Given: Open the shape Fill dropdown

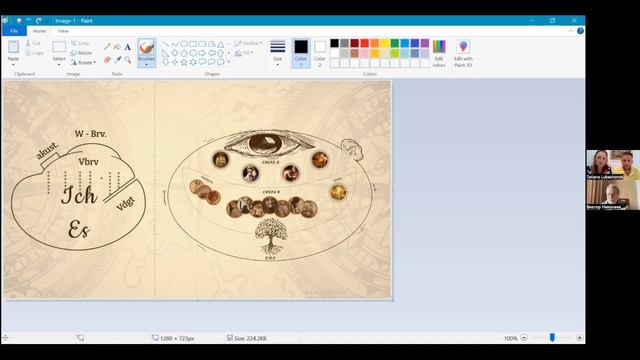Looking at the screenshot, I should (244, 53).
